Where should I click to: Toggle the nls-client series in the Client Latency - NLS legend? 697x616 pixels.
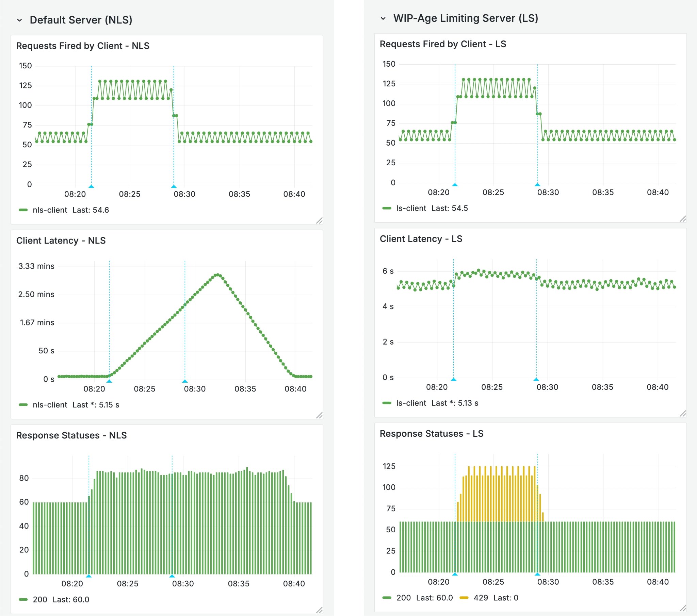(50, 405)
